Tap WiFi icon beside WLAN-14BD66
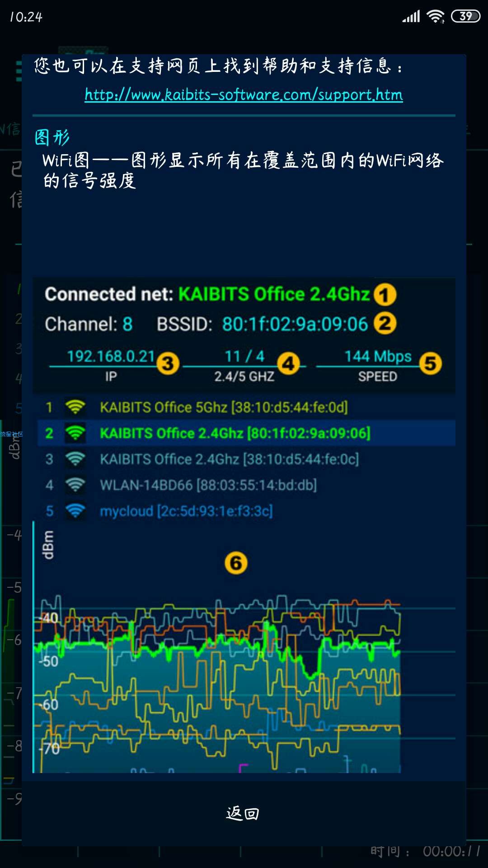The height and width of the screenshot is (868, 488). pos(75,485)
